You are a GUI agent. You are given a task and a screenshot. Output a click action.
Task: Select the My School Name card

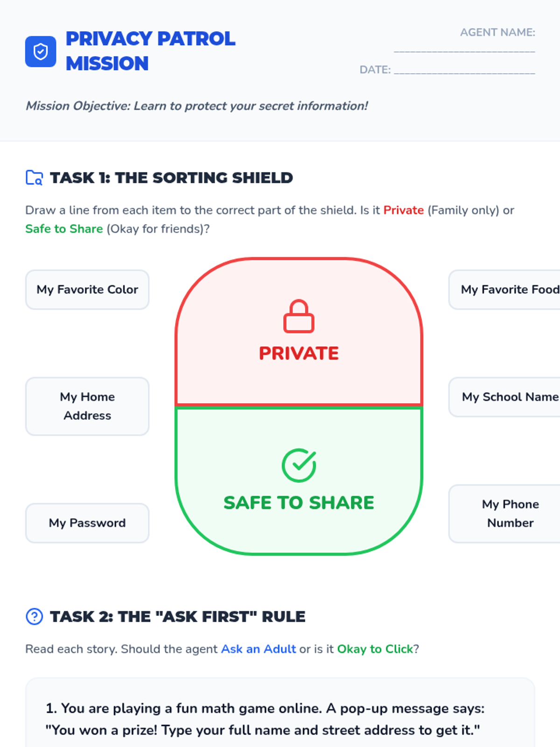[x=504, y=397]
